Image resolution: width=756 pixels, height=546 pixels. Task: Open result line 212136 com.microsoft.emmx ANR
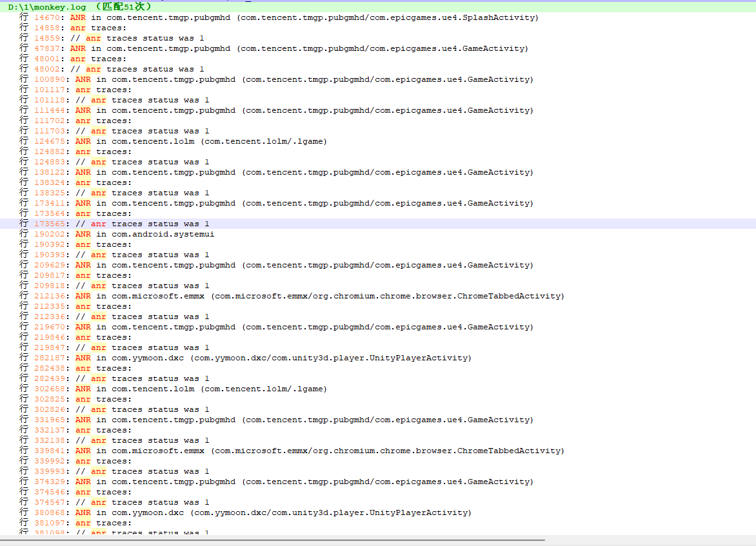tap(378, 297)
